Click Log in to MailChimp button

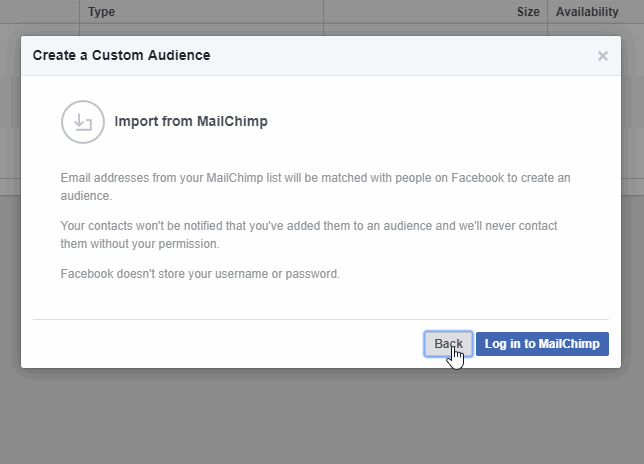(x=542, y=344)
